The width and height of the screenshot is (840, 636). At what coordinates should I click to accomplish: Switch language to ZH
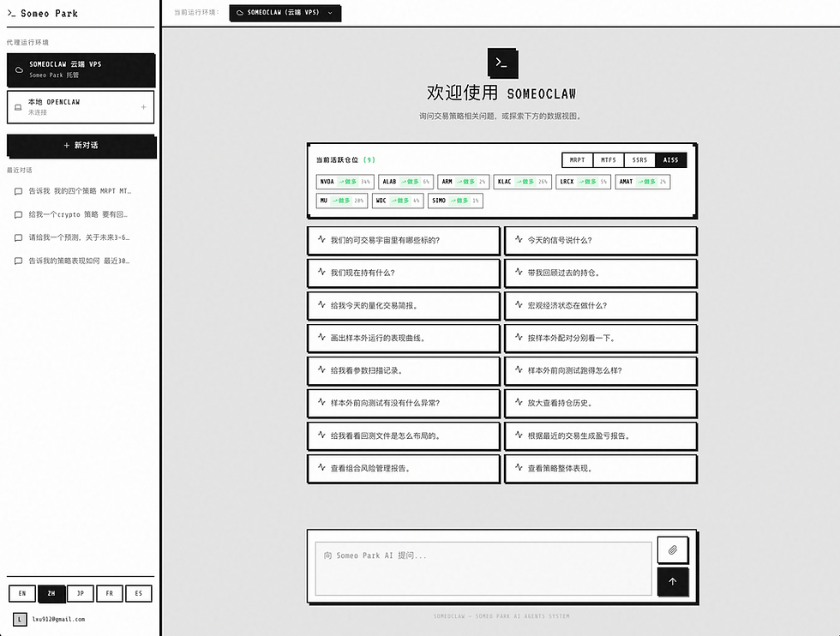coord(51,594)
